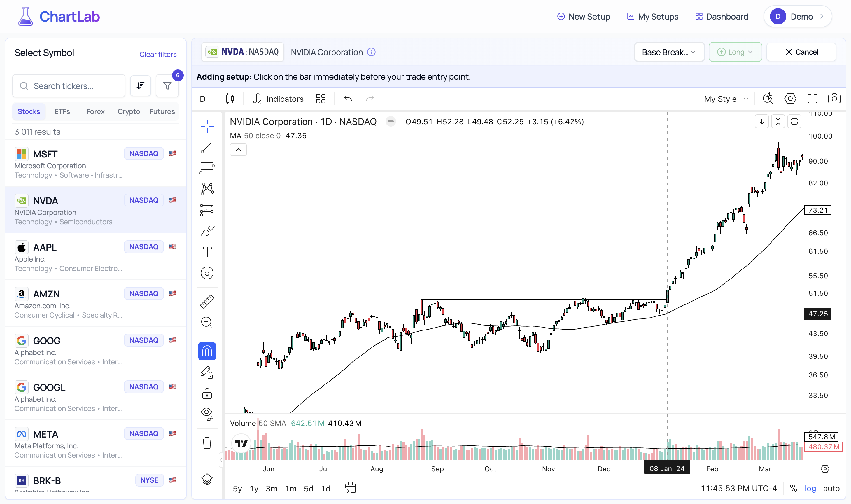Click the sort order icon button
851x504 pixels.
click(x=141, y=86)
